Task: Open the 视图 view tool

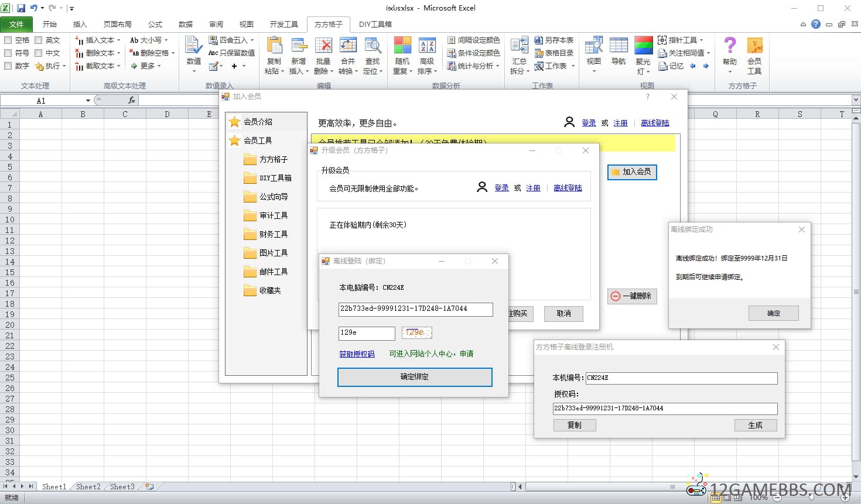Action: pos(594,55)
